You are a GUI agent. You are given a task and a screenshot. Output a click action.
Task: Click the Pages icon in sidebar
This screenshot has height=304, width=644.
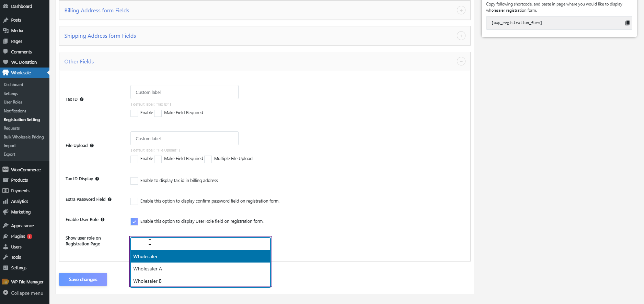point(5,41)
